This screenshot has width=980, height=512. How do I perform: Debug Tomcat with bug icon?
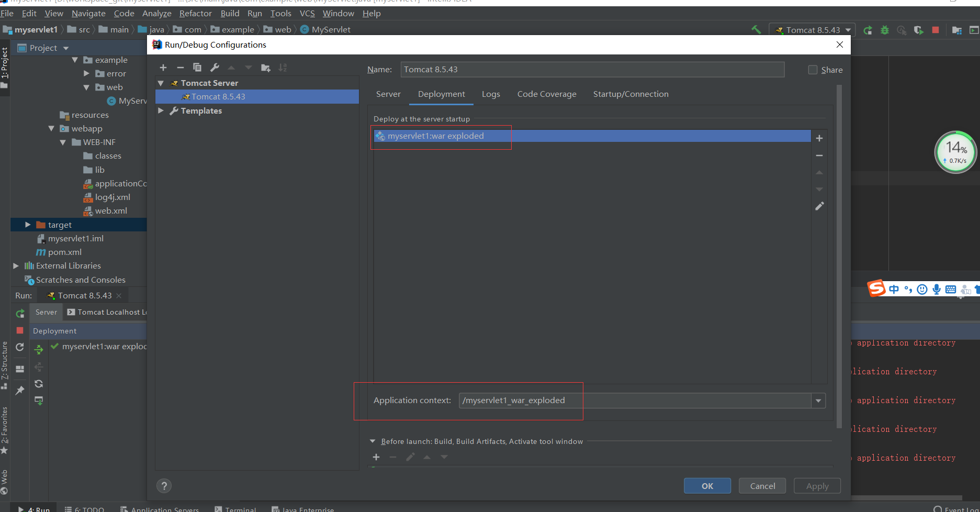click(885, 30)
